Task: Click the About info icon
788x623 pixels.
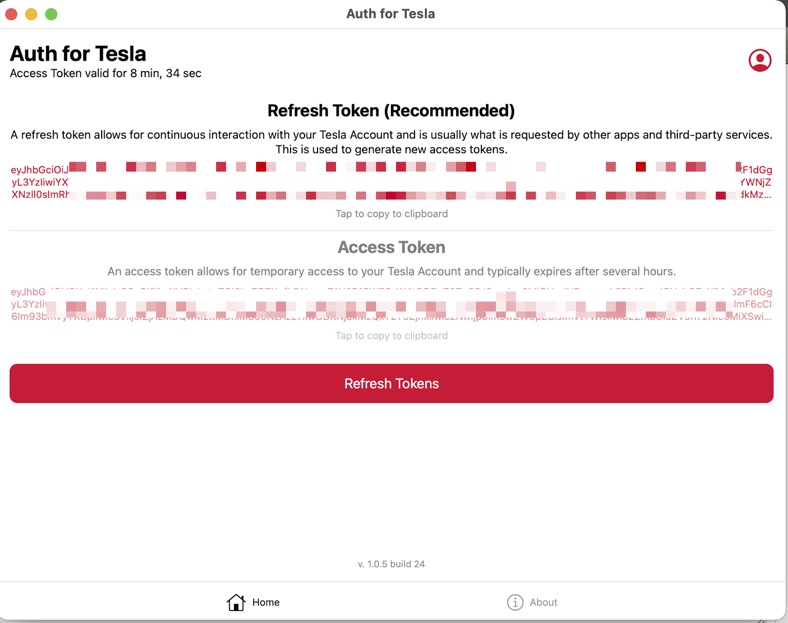Action: click(515, 602)
